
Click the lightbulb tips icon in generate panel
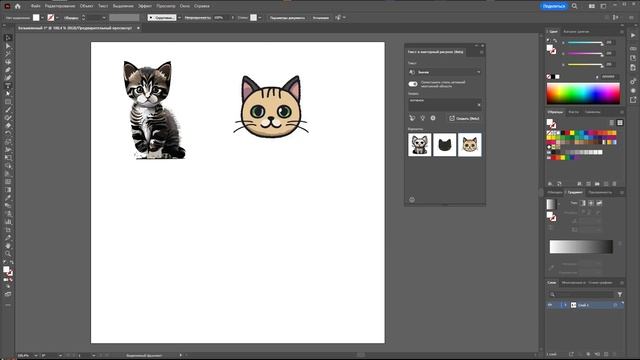tap(422, 118)
